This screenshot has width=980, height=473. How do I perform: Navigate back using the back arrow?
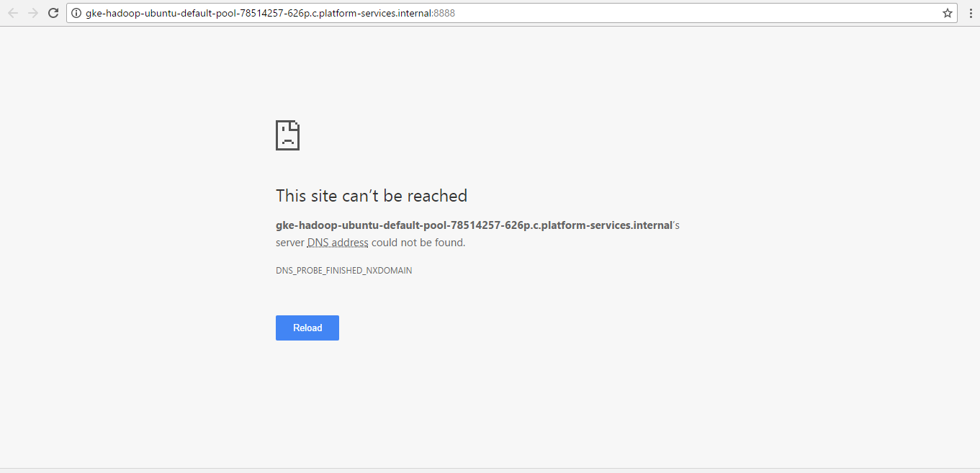[12, 12]
